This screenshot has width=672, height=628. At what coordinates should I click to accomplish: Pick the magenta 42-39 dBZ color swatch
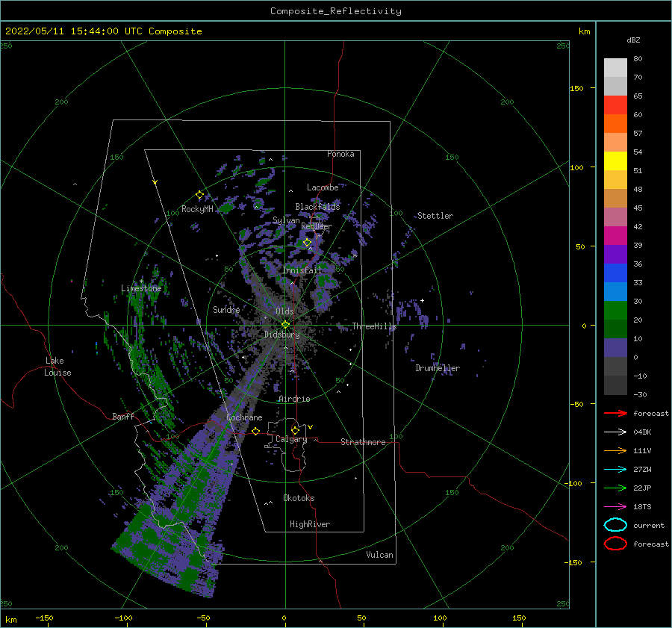pyautogui.click(x=615, y=236)
